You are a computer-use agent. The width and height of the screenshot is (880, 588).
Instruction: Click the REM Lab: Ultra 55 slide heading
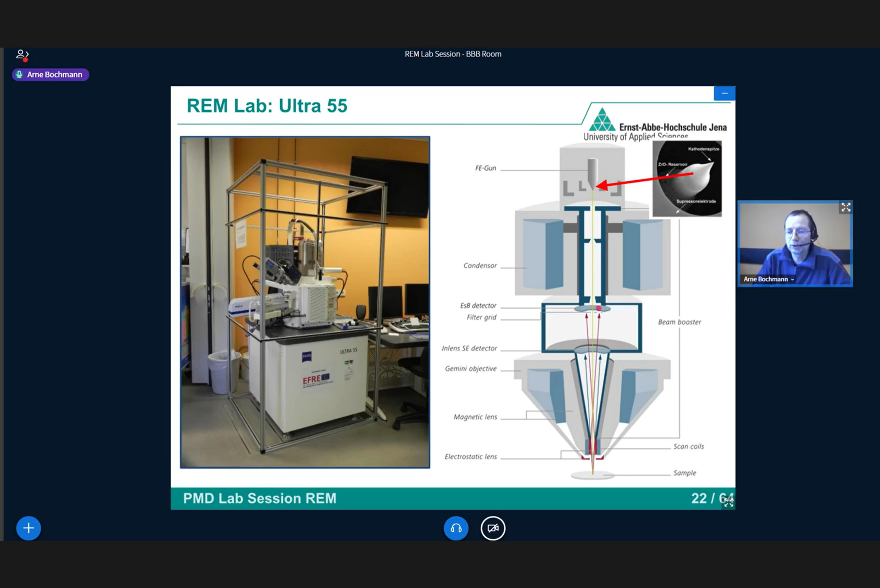267,106
